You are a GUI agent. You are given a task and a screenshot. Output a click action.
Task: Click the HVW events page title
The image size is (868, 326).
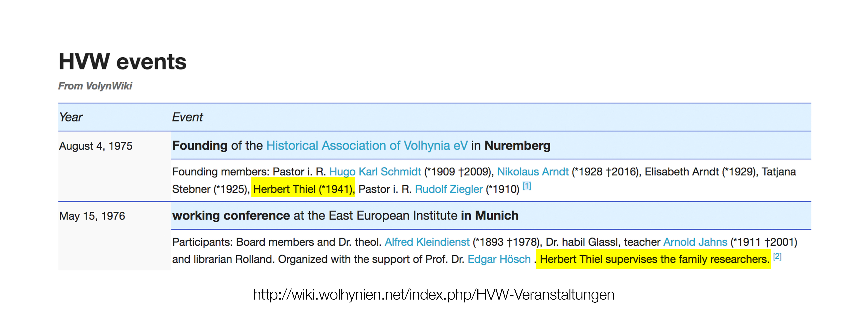122,62
